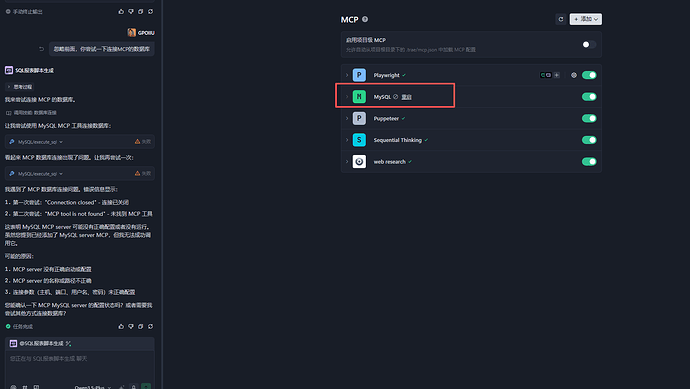690x389 pixels.
Task: Click the MCP help question-mark icon
Action: 365,19
